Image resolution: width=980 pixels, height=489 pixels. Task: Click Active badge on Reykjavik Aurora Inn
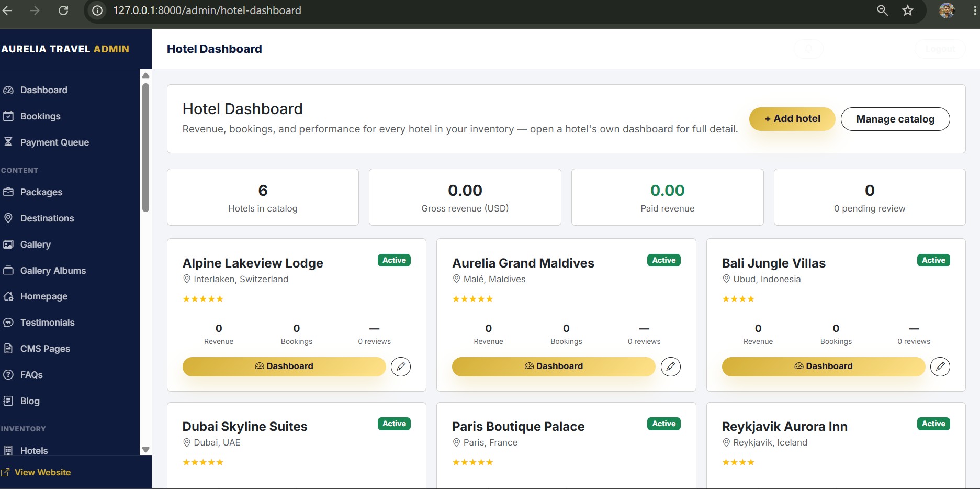point(933,424)
